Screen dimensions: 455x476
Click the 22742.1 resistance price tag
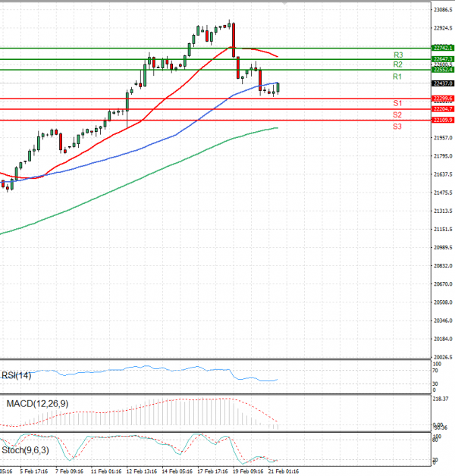(443, 48)
